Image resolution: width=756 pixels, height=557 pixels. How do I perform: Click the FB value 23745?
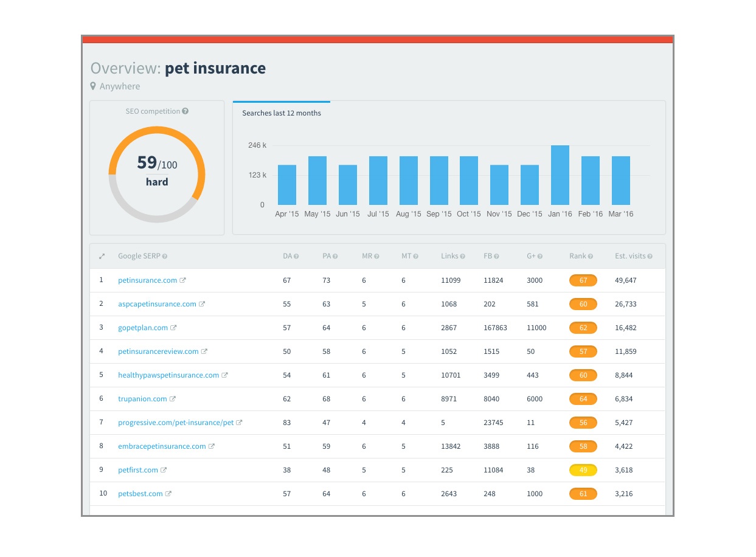coord(493,423)
